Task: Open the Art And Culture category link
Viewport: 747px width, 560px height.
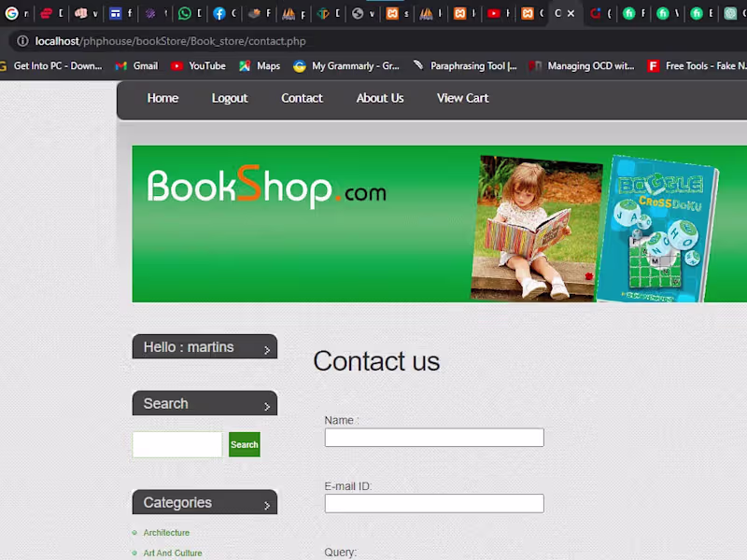Action: point(173,553)
